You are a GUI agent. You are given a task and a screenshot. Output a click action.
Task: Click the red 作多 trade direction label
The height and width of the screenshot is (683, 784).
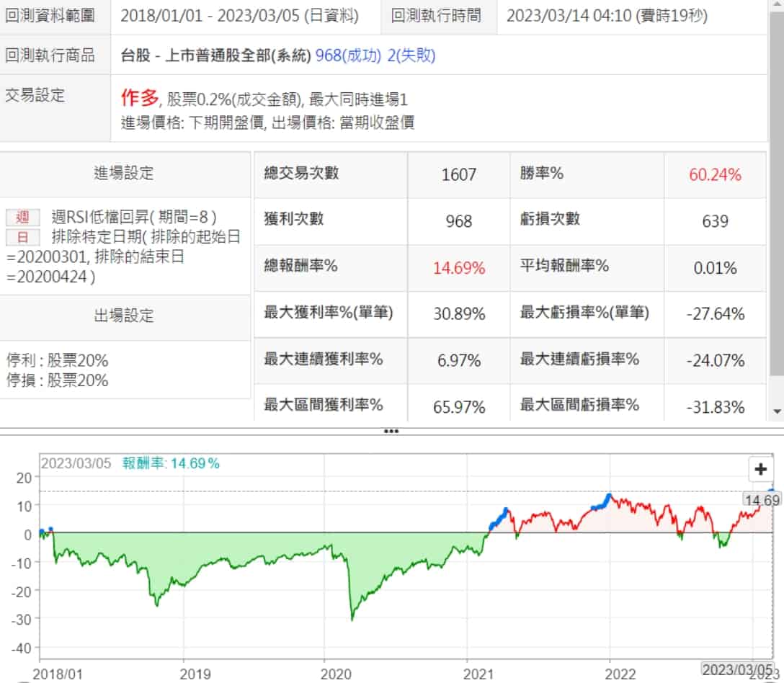pyautogui.click(x=139, y=99)
